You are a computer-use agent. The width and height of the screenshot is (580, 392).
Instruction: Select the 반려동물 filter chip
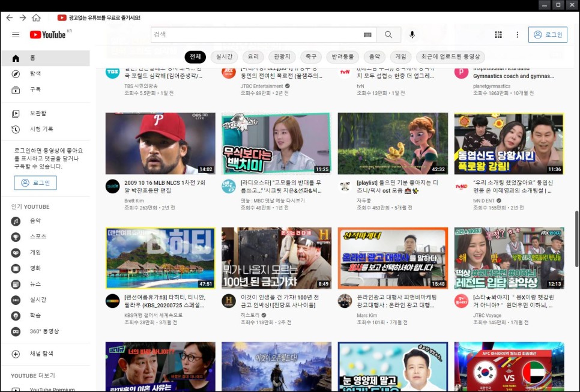point(342,56)
